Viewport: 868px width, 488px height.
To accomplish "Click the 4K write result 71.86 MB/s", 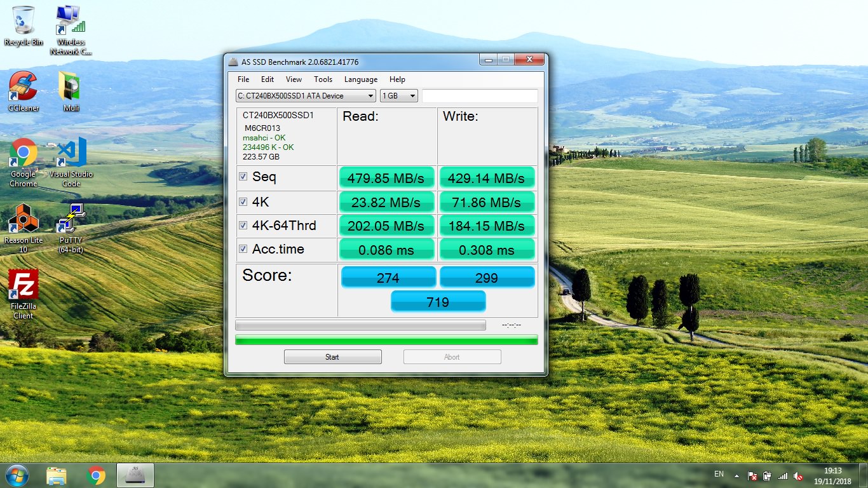I will pos(487,203).
